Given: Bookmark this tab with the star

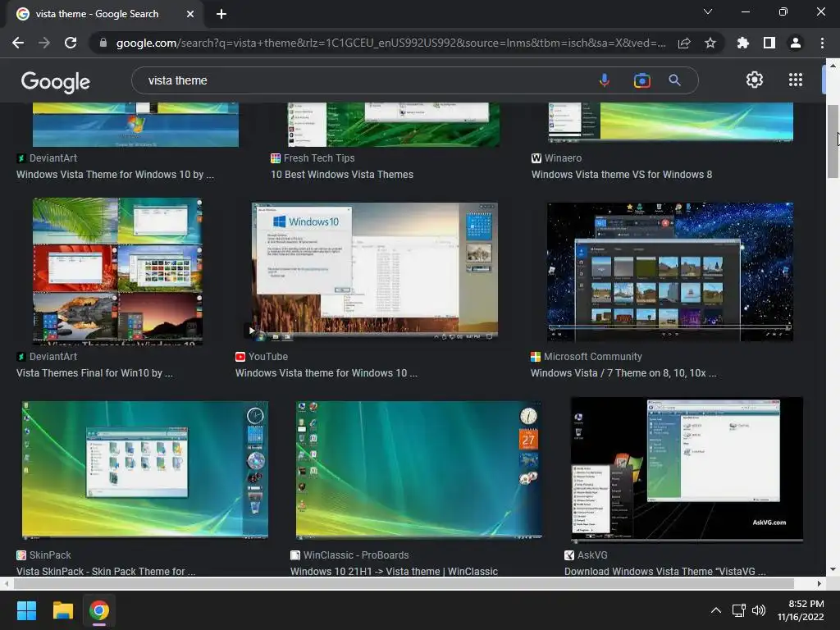Looking at the screenshot, I should click(710, 43).
